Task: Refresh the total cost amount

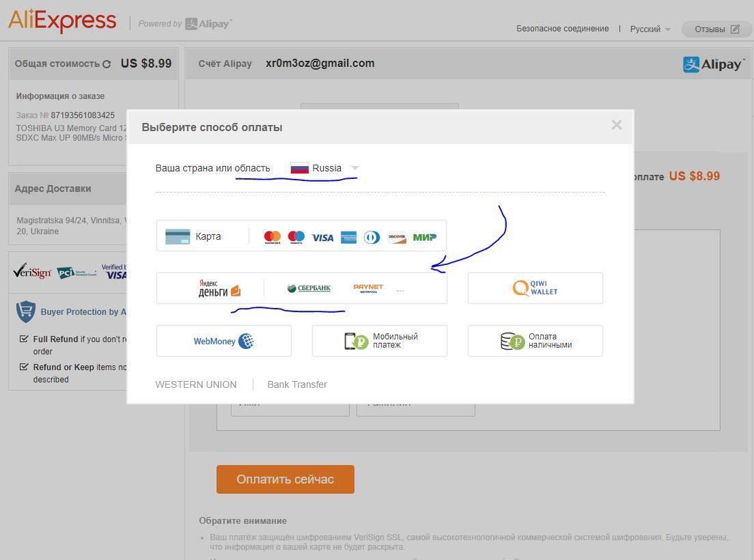Action: click(x=107, y=64)
